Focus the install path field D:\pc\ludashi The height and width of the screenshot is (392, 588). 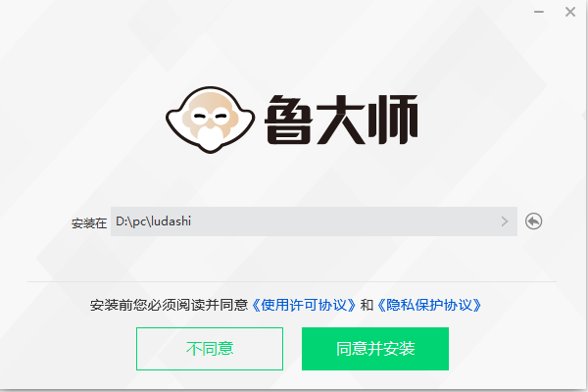point(314,221)
